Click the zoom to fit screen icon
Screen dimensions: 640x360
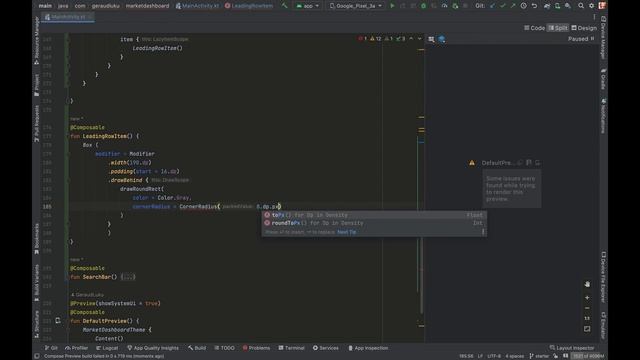pos(587,329)
